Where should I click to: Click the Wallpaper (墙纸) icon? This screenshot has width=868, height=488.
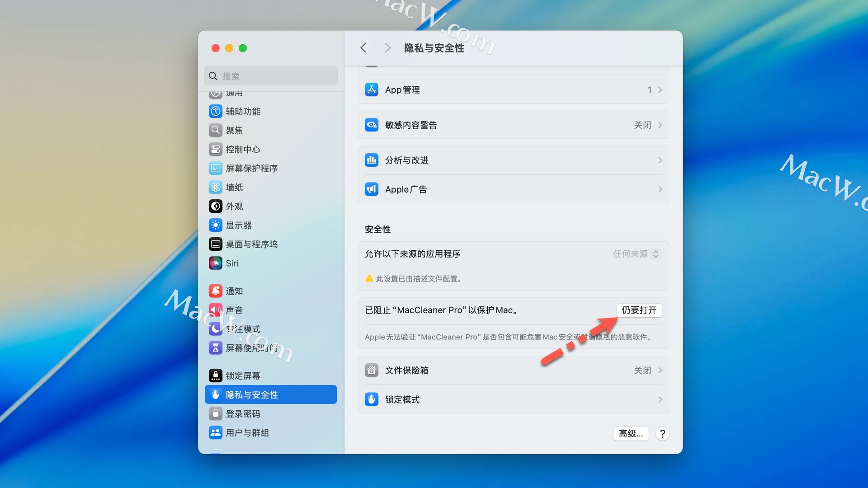(216, 187)
